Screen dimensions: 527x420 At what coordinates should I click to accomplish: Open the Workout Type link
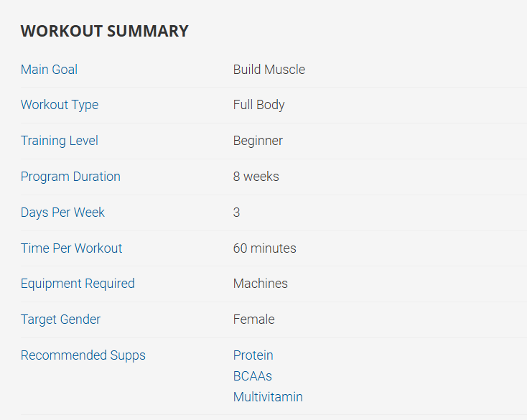tap(60, 105)
